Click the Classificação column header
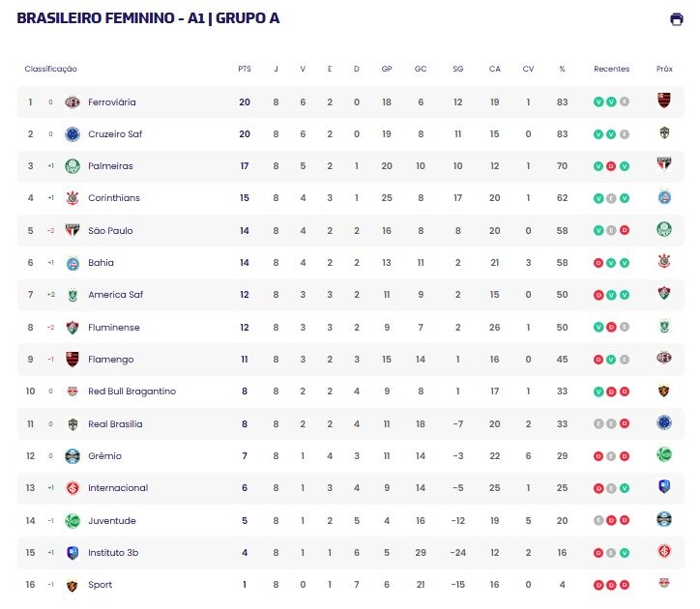The image size is (700, 609). pyautogui.click(x=51, y=69)
